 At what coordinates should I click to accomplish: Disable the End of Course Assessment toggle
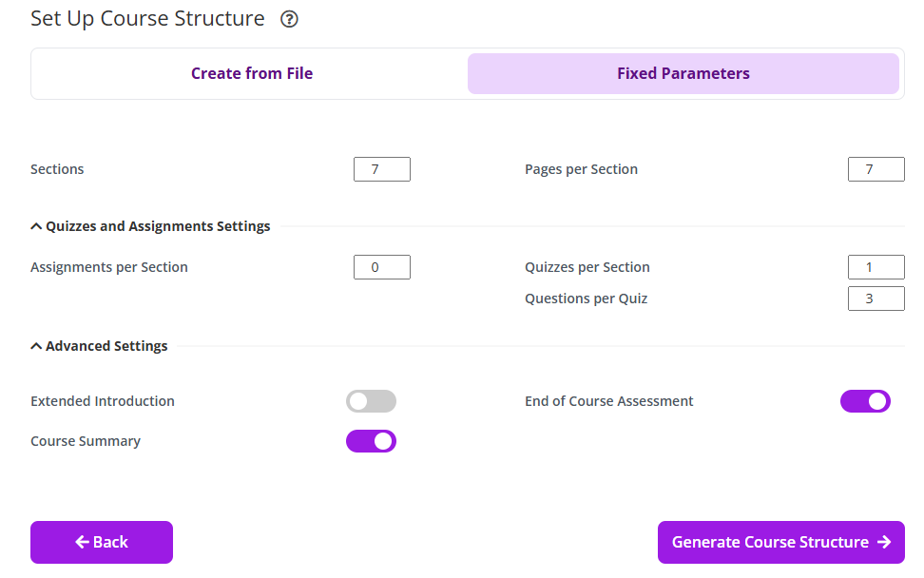tap(865, 401)
